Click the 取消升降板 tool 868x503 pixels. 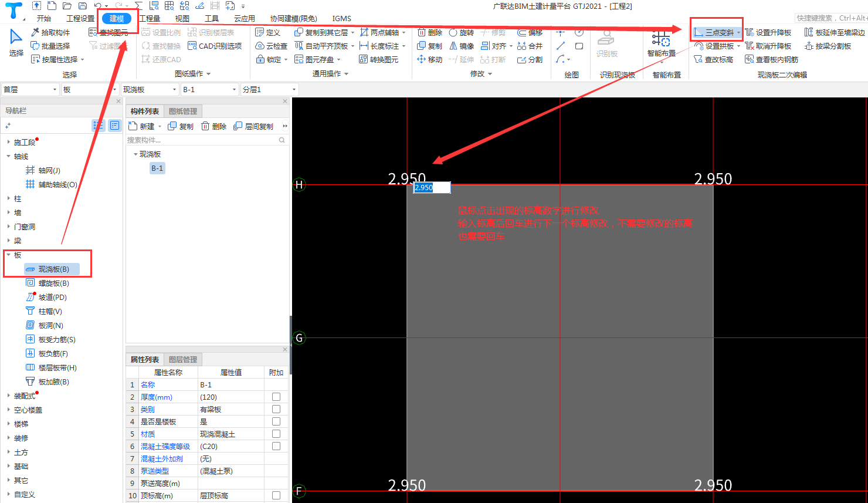click(x=768, y=46)
